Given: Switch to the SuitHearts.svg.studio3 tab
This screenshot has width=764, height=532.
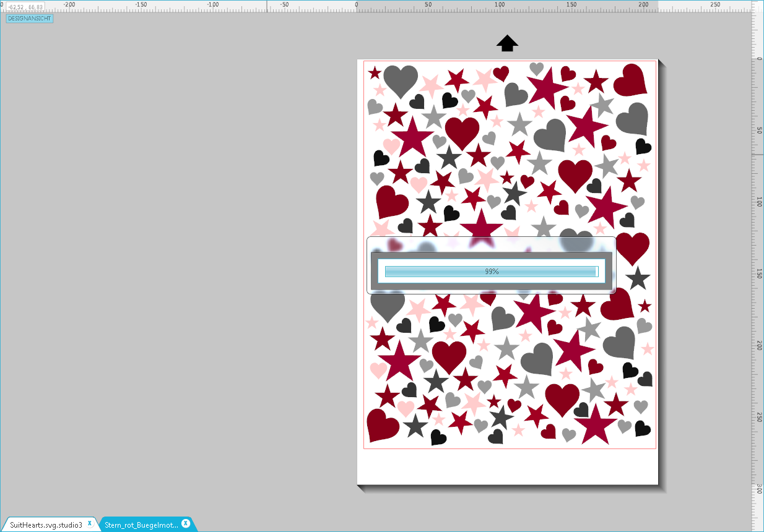Looking at the screenshot, I should pyautogui.click(x=46, y=525).
